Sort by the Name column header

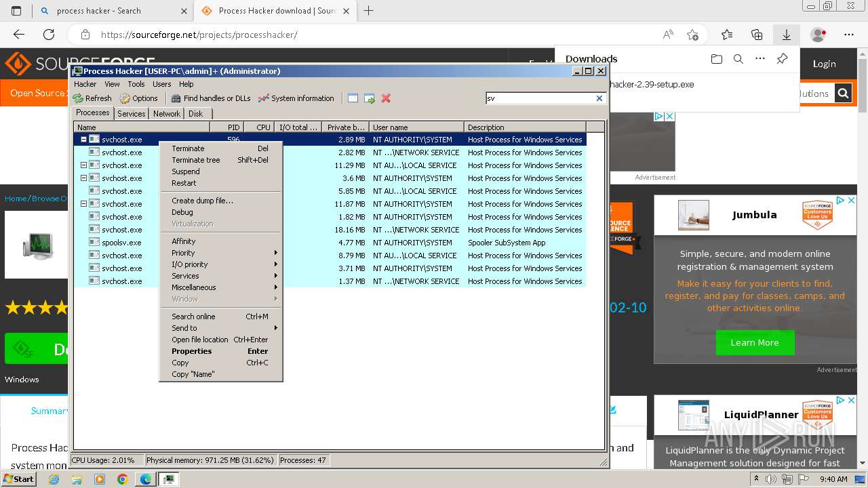[142, 127]
